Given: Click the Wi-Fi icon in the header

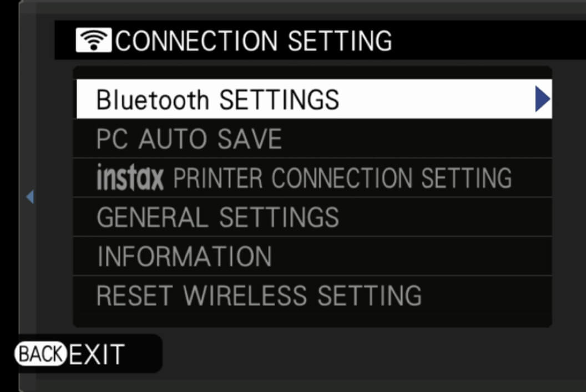Looking at the screenshot, I should coord(93,40).
